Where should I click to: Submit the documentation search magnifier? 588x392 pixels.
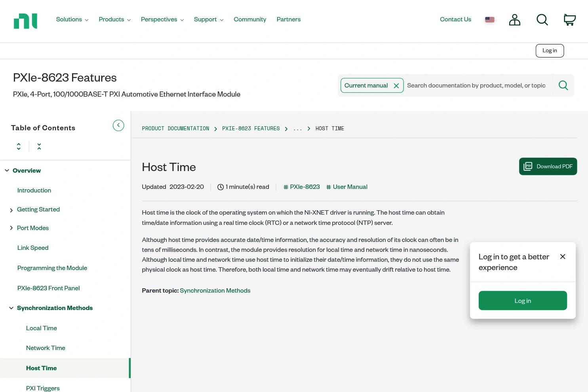[x=563, y=86]
